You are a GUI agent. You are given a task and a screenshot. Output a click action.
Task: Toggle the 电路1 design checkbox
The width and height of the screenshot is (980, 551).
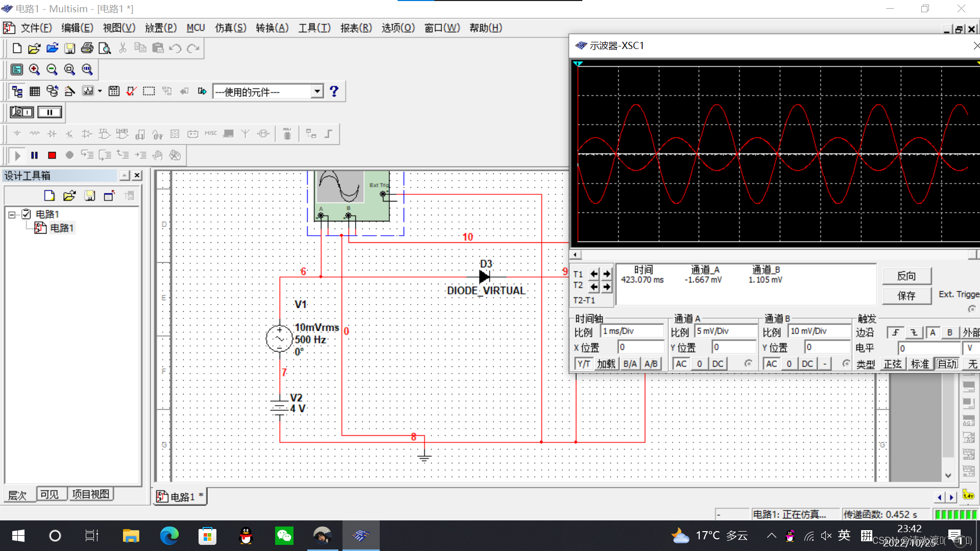coord(27,214)
